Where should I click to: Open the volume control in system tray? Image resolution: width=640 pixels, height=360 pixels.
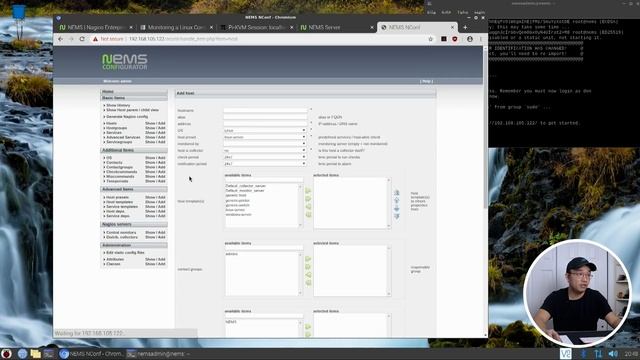[x=613, y=353]
